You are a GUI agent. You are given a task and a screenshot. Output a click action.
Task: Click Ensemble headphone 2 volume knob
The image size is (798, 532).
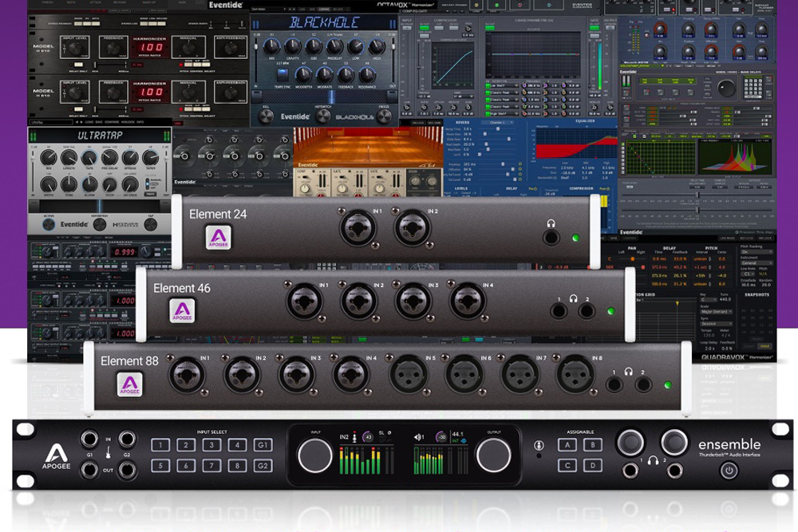[675, 442]
